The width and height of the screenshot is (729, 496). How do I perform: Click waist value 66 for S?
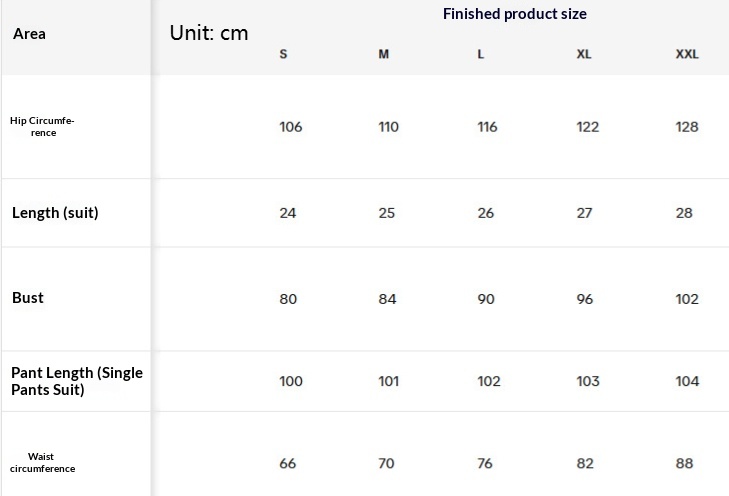288,463
